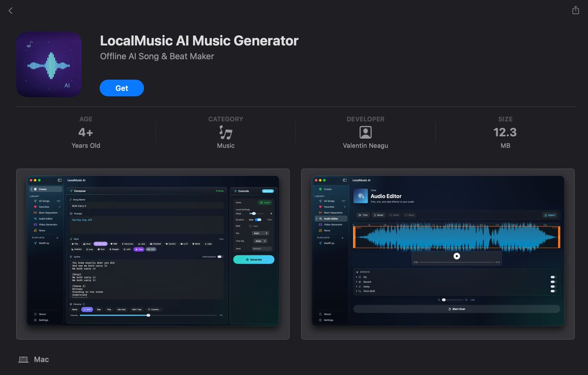Click the Reset tool in Audio Editor

[378, 215]
